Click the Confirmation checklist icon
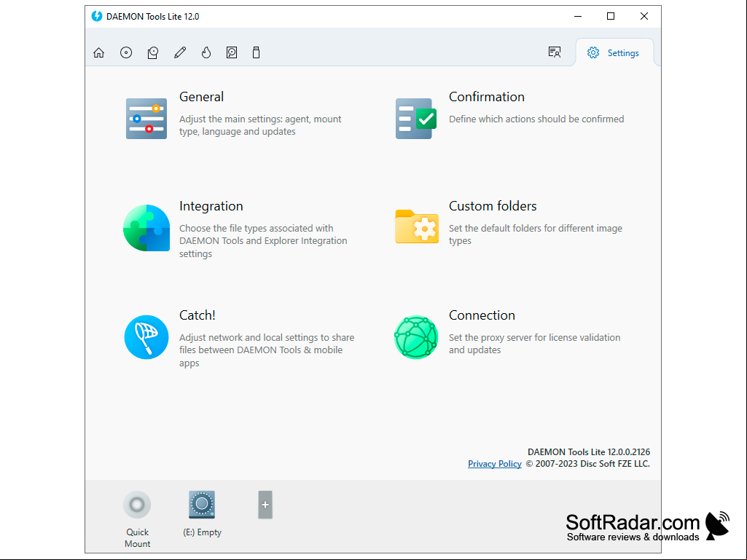The width and height of the screenshot is (747, 560). point(416,119)
